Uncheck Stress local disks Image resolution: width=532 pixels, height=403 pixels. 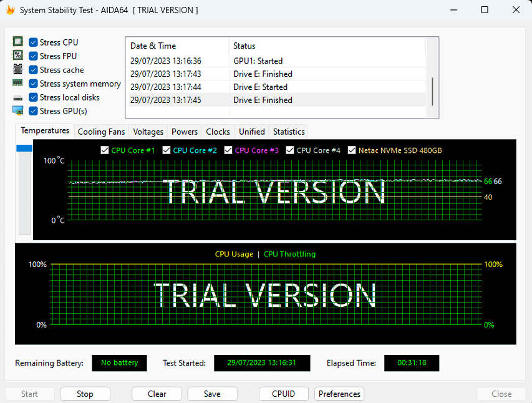tap(33, 97)
